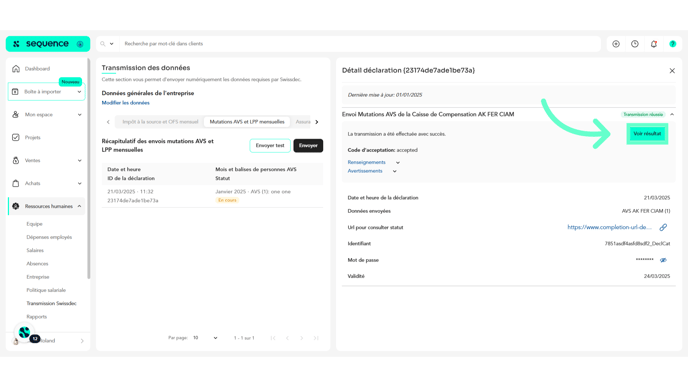Click the Nouveau badge
The image size is (688, 387).
[x=70, y=82]
